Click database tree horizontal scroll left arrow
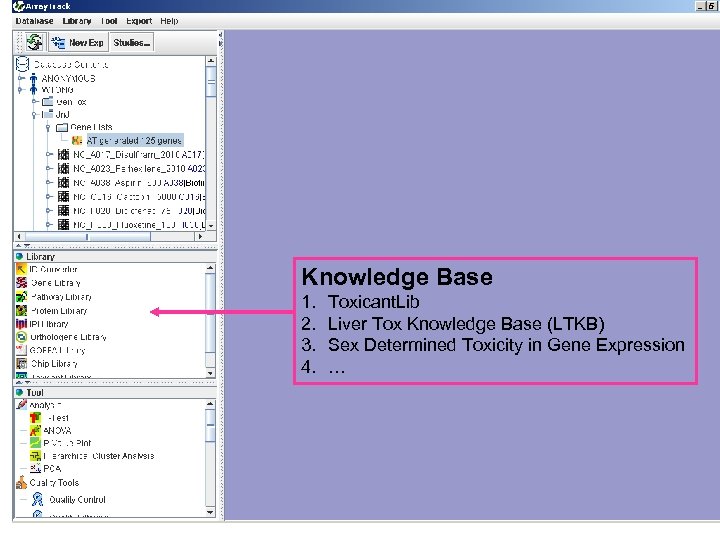Viewport: 720px width, 540px height. click(x=19, y=236)
